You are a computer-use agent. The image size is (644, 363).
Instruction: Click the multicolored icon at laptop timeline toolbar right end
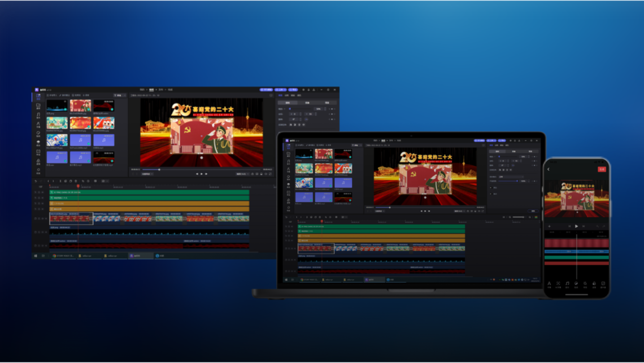(536, 217)
